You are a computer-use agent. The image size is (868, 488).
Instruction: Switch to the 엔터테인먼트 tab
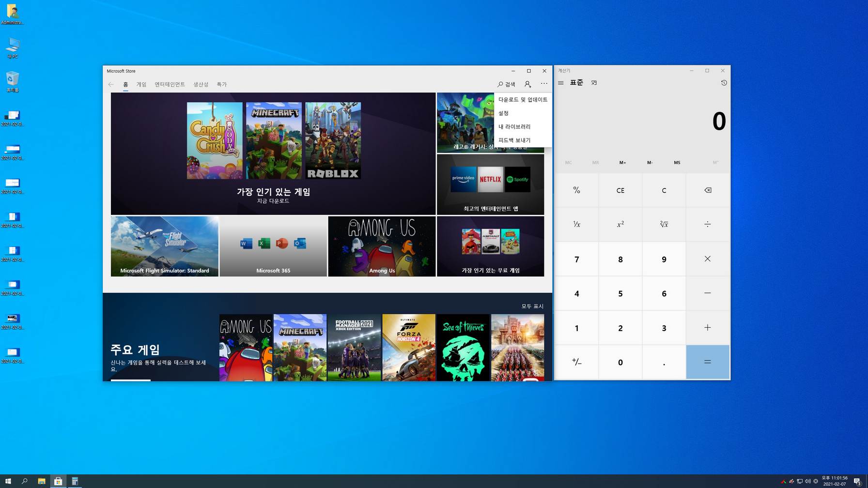[x=170, y=84]
